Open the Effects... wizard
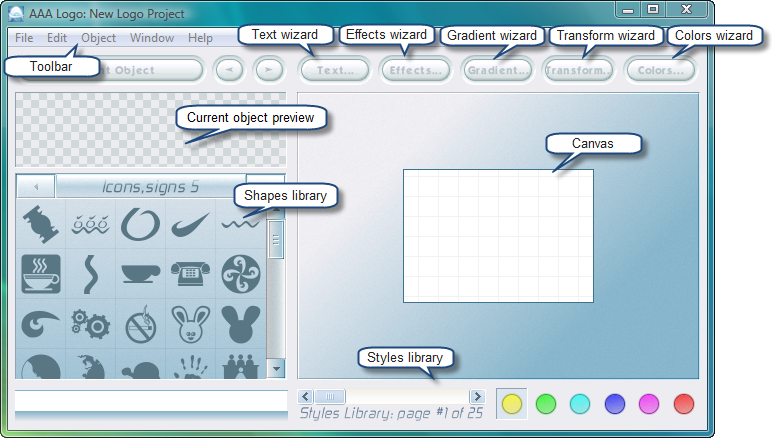Viewport: 772px width, 438px height. [416, 70]
